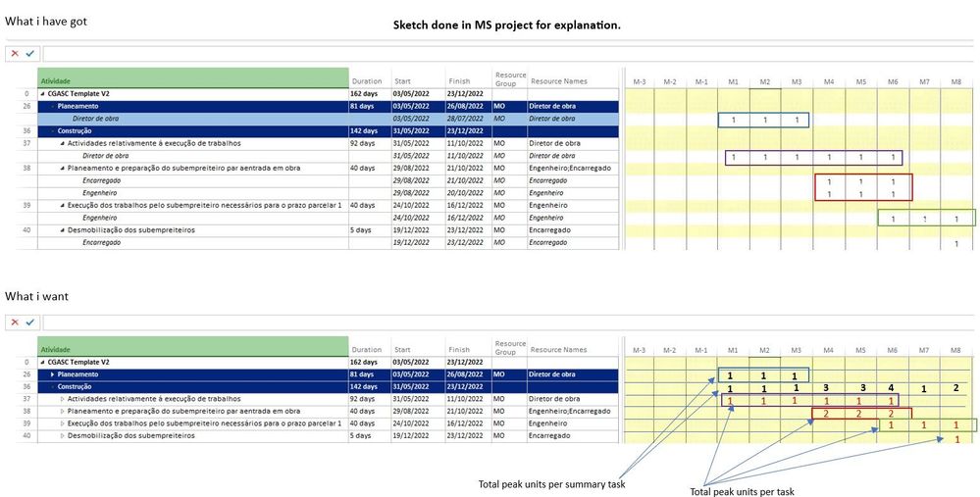Select the Duration column header in the lower table
980x497 pixels.
[x=370, y=347]
